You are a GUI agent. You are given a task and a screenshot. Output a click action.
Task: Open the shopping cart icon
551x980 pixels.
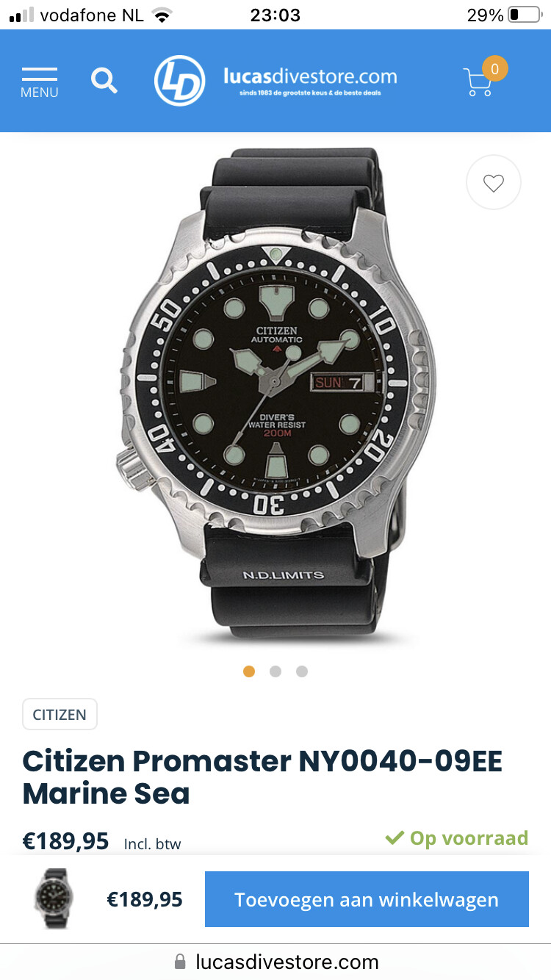coord(478,82)
